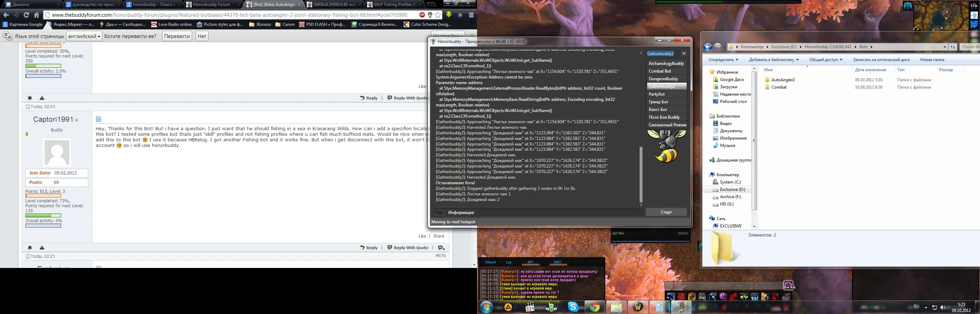Screen dimensions: 980x314
Task: Open the Chrome menu icon
Action: pyautogui.click(x=471, y=15)
